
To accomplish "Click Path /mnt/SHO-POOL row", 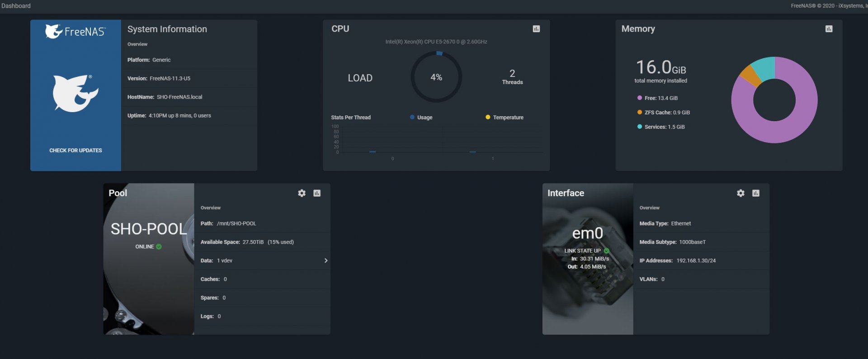I will (x=262, y=223).
